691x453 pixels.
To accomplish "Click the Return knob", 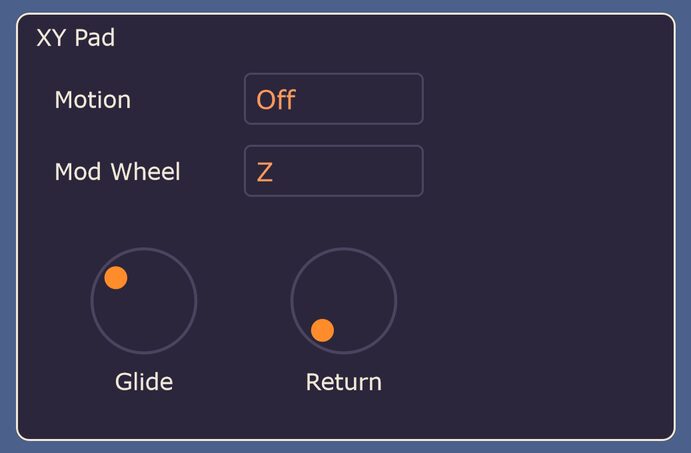I will tap(344, 301).
